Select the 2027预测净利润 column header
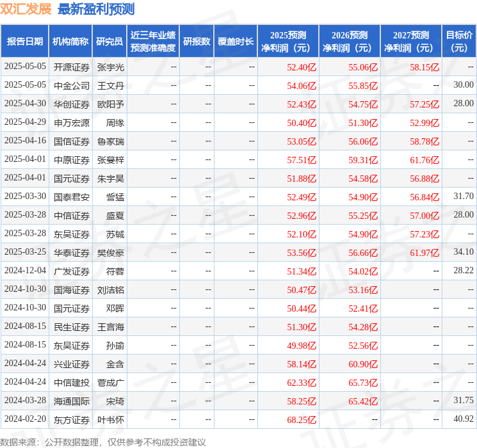The image size is (477, 448). [411, 42]
